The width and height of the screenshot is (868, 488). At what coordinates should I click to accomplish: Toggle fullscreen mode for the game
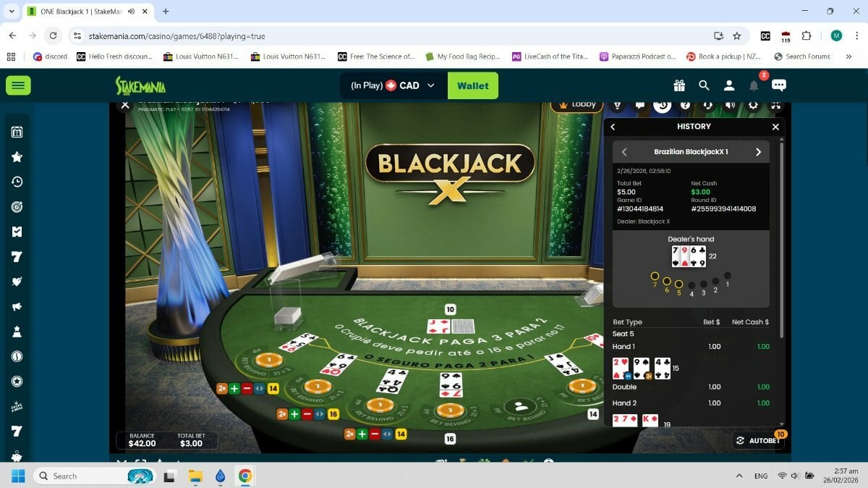point(775,105)
